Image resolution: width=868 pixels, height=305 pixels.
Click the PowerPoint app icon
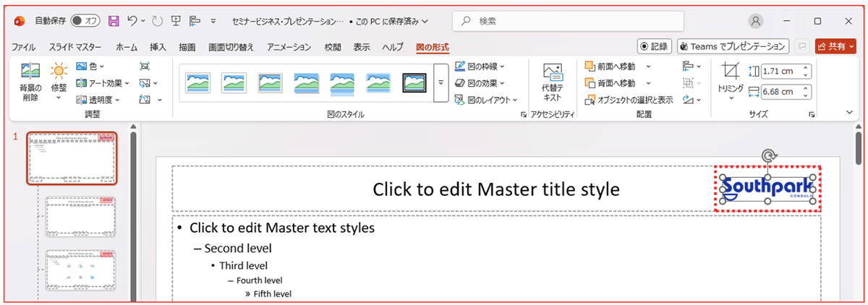tap(19, 21)
